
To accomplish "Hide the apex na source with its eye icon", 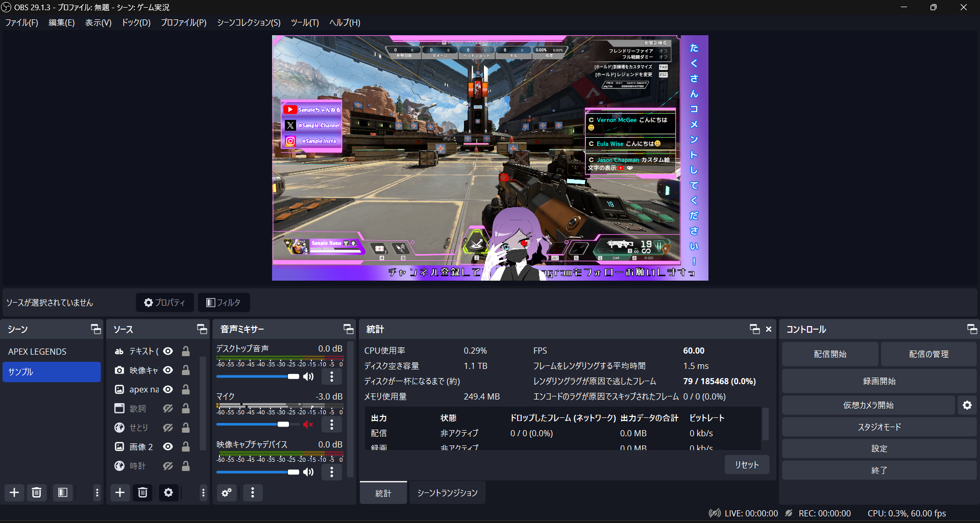I will coord(168,389).
